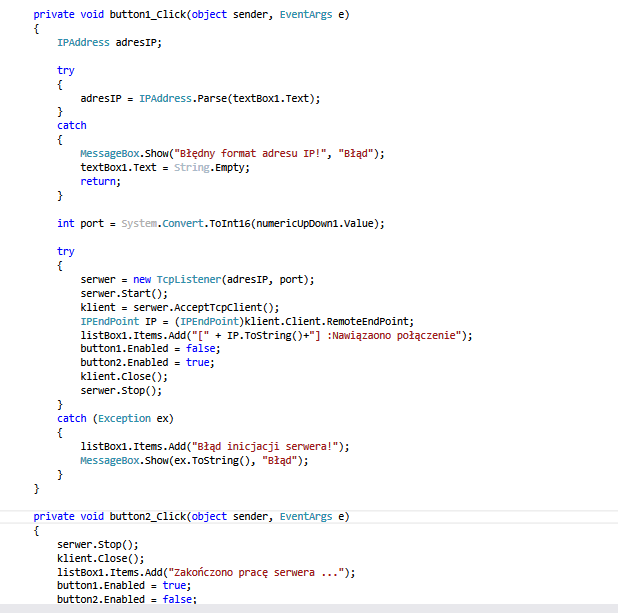618x613 pixels.
Task: Click 'klient.Client.RemoteEndPoint' expression
Action: click(x=326, y=322)
